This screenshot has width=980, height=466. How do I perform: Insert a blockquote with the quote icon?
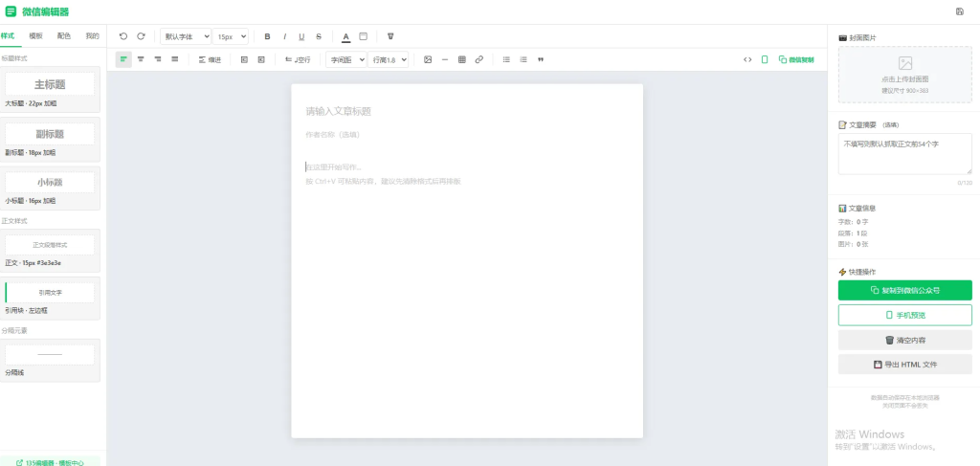541,59
